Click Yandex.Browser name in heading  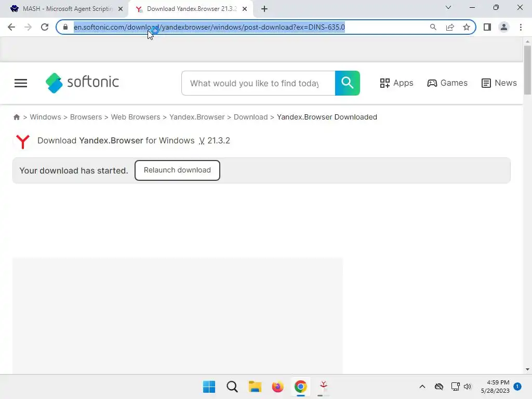pos(111,140)
